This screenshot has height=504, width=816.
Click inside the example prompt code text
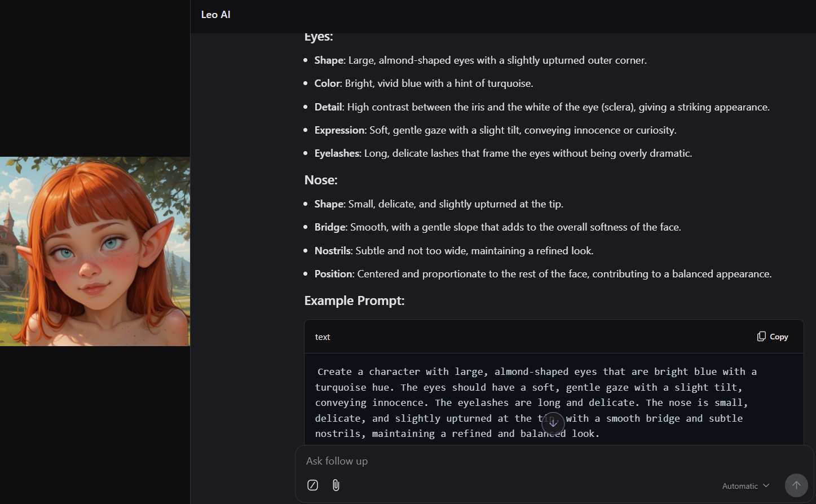coord(536,403)
